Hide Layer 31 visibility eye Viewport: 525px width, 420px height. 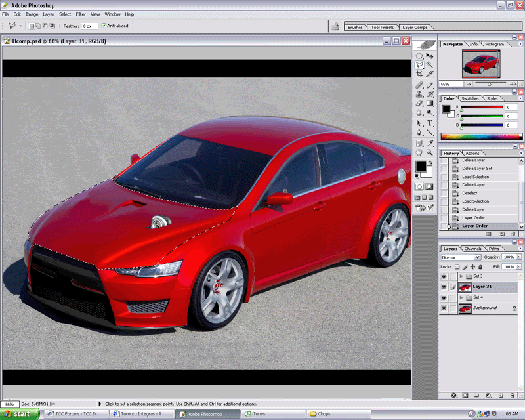[x=444, y=287]
